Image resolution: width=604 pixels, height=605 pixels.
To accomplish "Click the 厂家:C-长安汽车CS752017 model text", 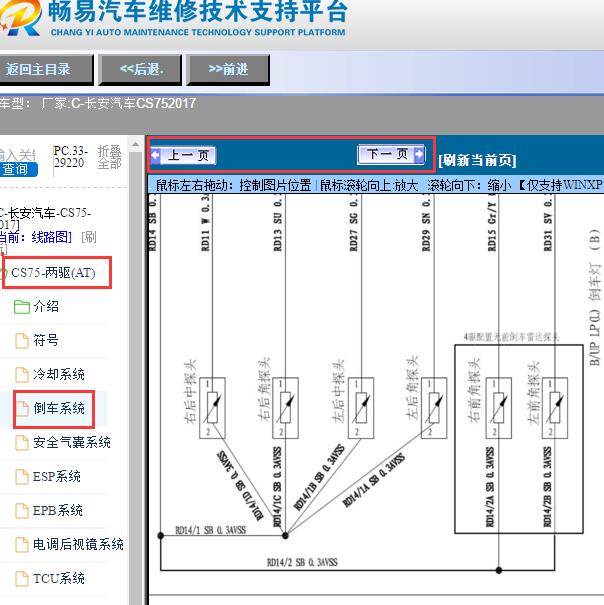I will (x=119, y=103).
